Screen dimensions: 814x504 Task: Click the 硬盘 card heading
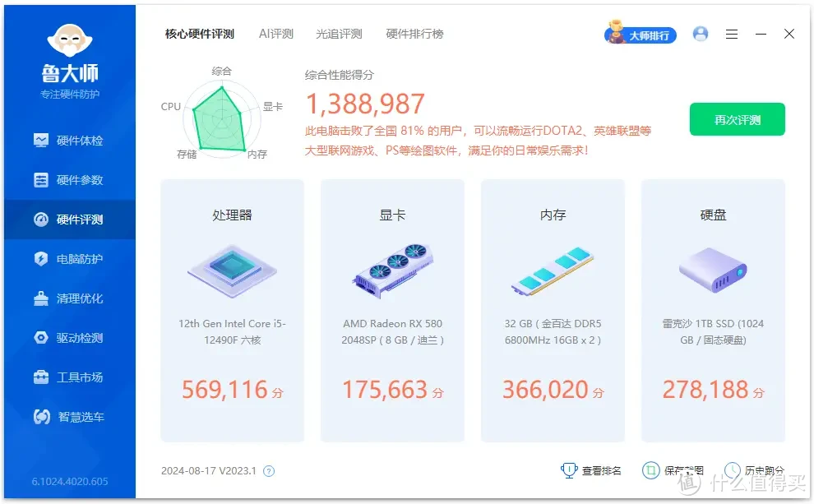coord(713,215)
